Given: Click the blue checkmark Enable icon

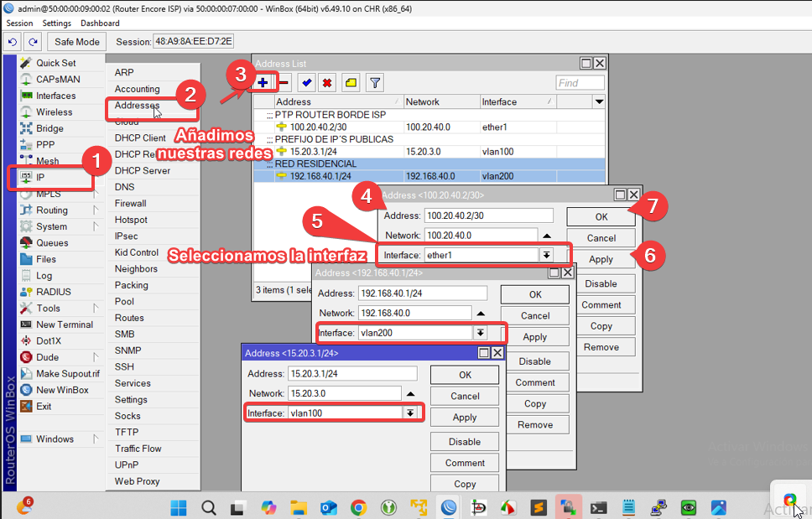Looking at the screenshot, I should click(x=307, y=83).
